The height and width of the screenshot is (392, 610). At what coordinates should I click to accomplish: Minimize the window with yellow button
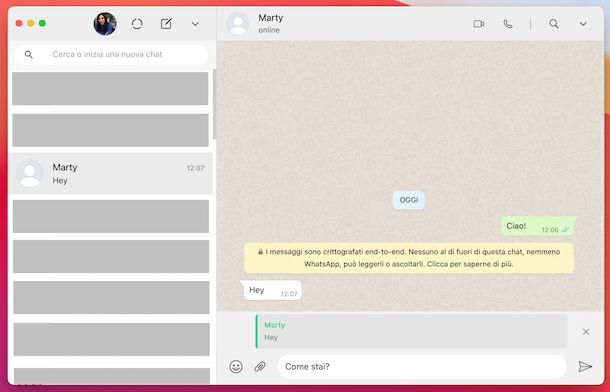coord(30,23)
